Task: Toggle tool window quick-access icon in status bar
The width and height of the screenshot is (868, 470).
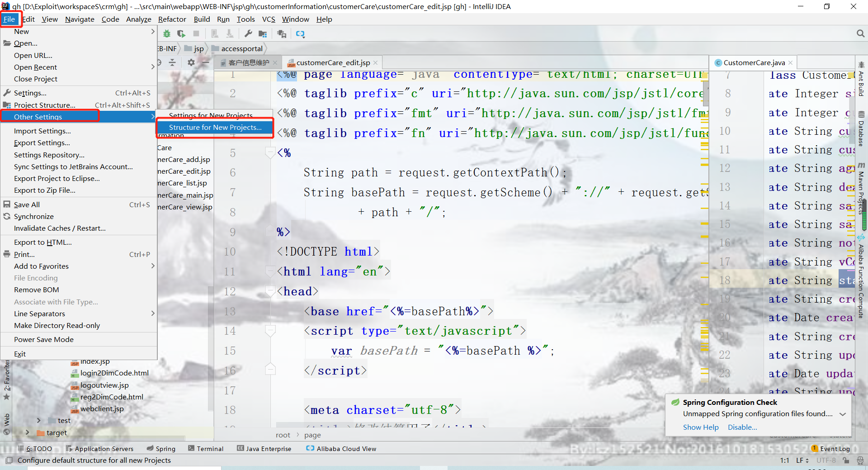Action: (9, 461)
